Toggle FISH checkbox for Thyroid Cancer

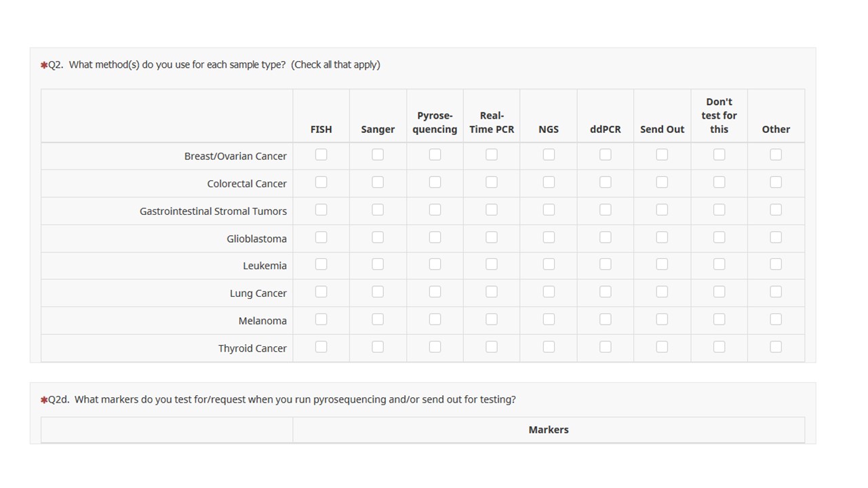[x=321, y=347]
